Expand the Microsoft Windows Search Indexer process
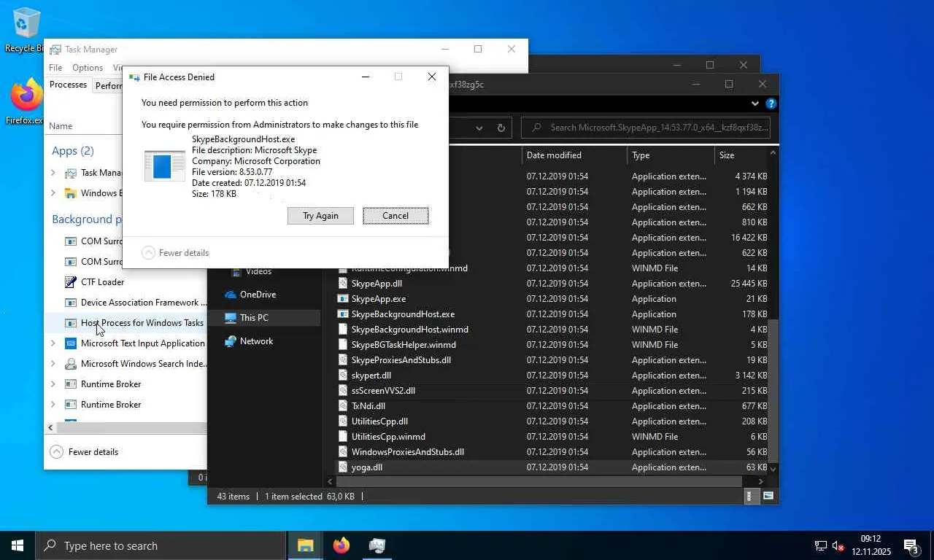This screenshot has height=560, width=934. pos(53,364)
